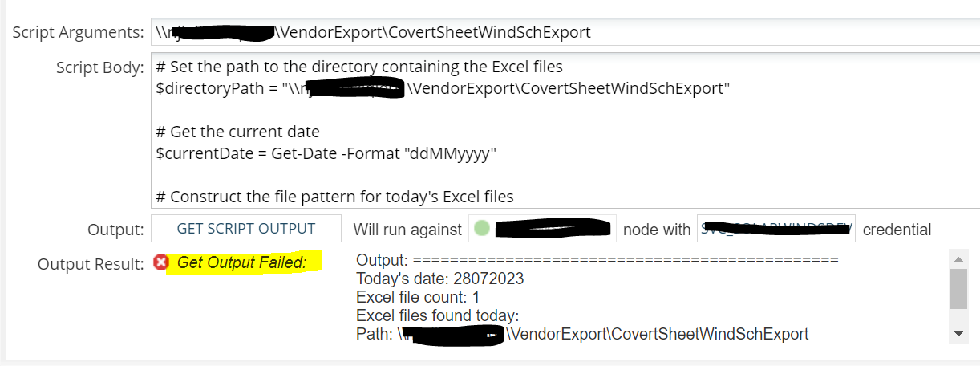Viewport: 980px width, 366px height.
Task: Click the 'Construct the file pattern' comment line
Action: tap(334, 196)
